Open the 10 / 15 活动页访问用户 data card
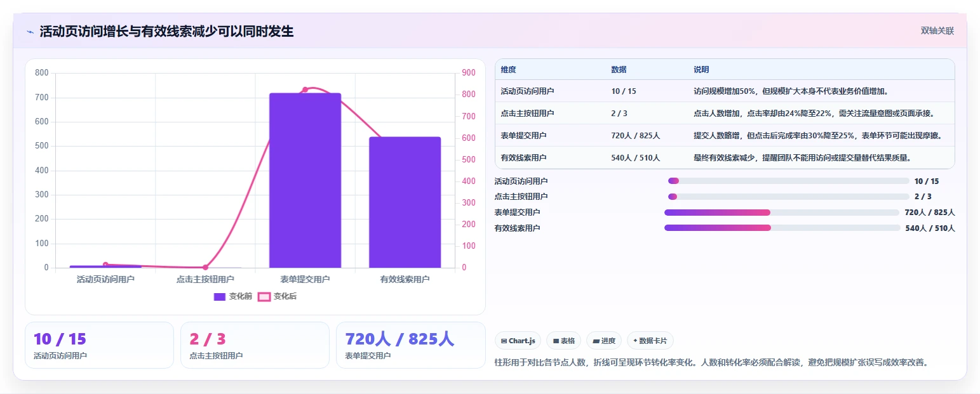Viewport: 980px width, 394px height. (x=99, y=345)
